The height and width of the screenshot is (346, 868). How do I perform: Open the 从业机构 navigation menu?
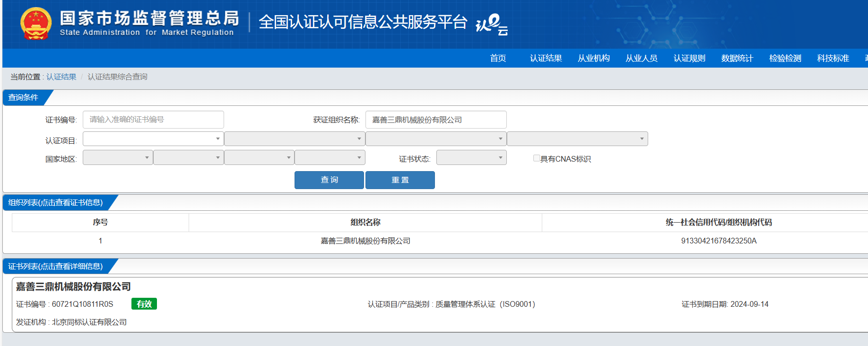[x=594, y=58]
